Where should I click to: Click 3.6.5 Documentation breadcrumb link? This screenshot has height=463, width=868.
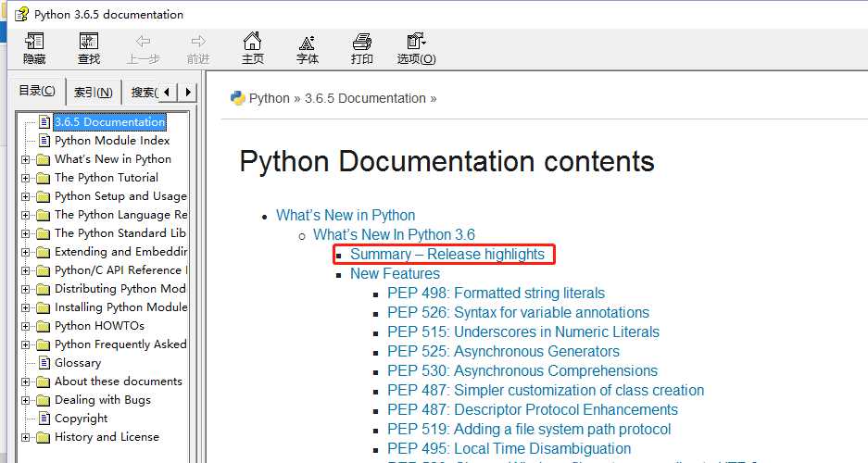click(365, 98)
